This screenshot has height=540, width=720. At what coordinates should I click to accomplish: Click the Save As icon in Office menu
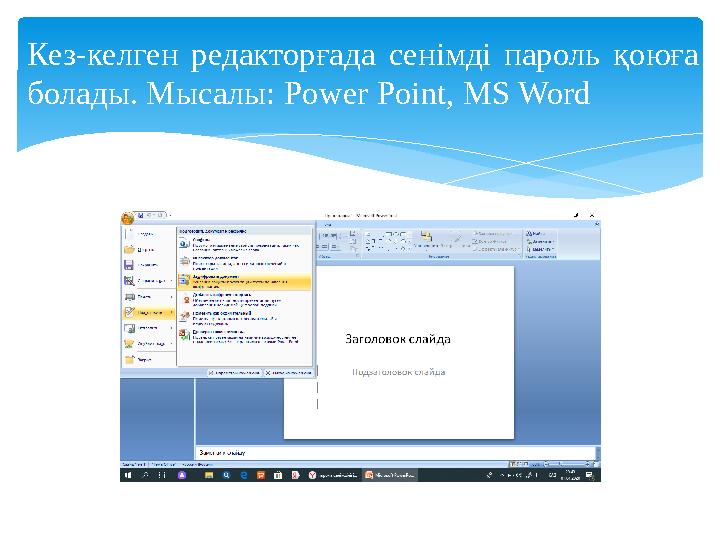129,281
